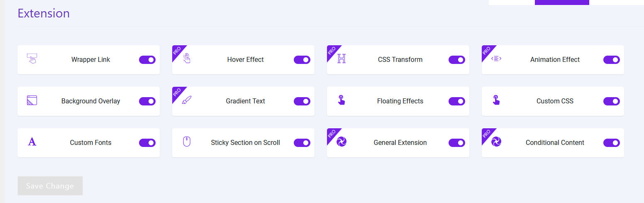Click the CSS Transform H icon
Image resolution: width=644 pixels, height=203 pixels.
[x=342, y=59]
